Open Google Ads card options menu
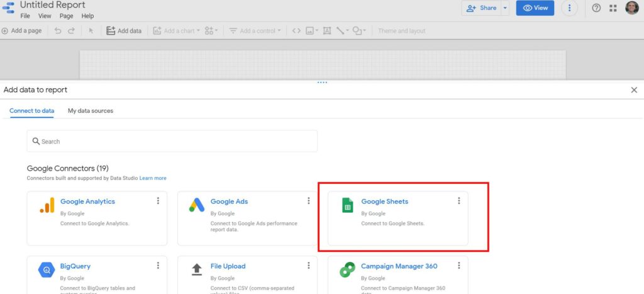This screenshot has height=294, width=644. pyautogui.click(x=308, y=201)
